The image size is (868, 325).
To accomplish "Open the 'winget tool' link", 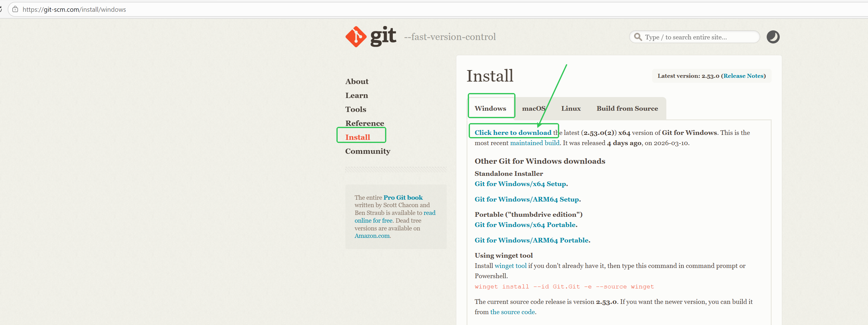I will (511, 266).
